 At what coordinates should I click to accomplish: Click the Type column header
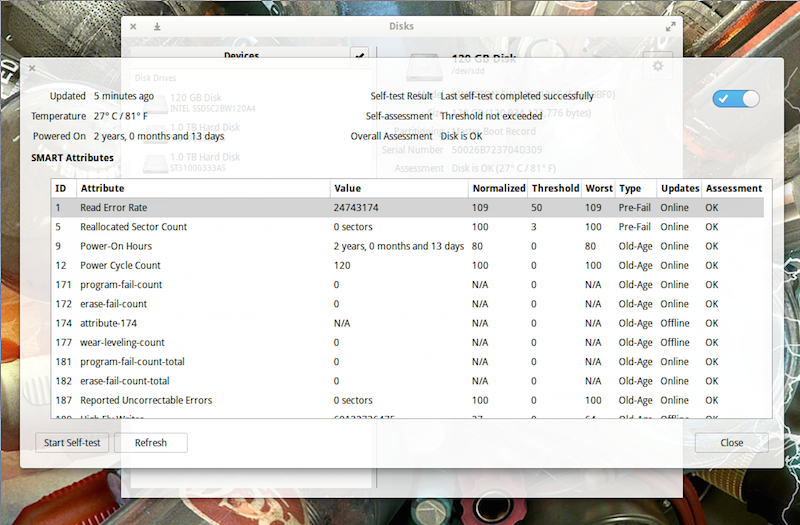[x=636, y=188]
